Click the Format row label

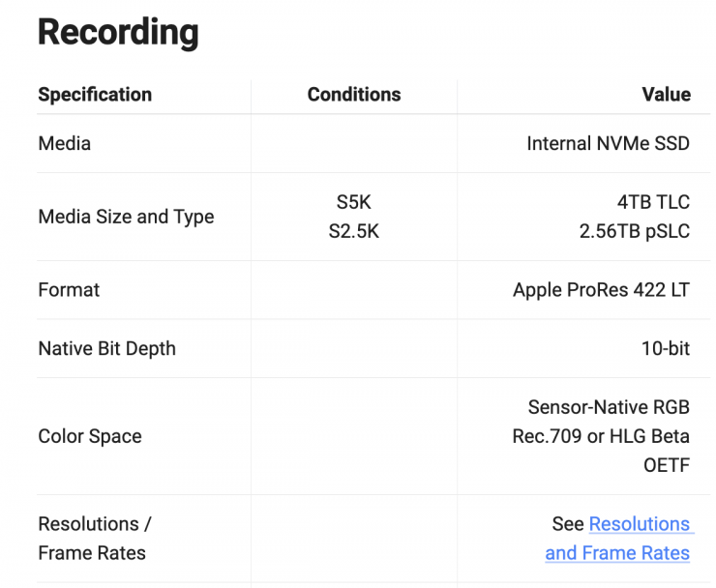point(69,290)
